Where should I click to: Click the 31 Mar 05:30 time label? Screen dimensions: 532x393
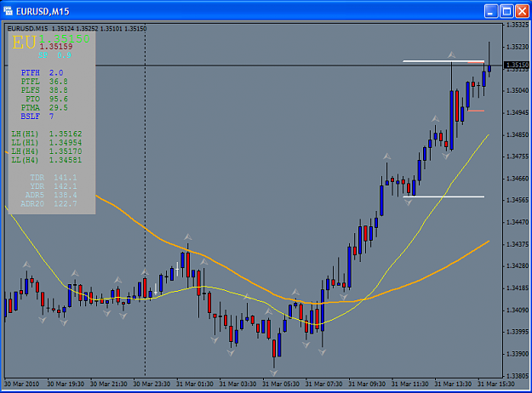281,384
